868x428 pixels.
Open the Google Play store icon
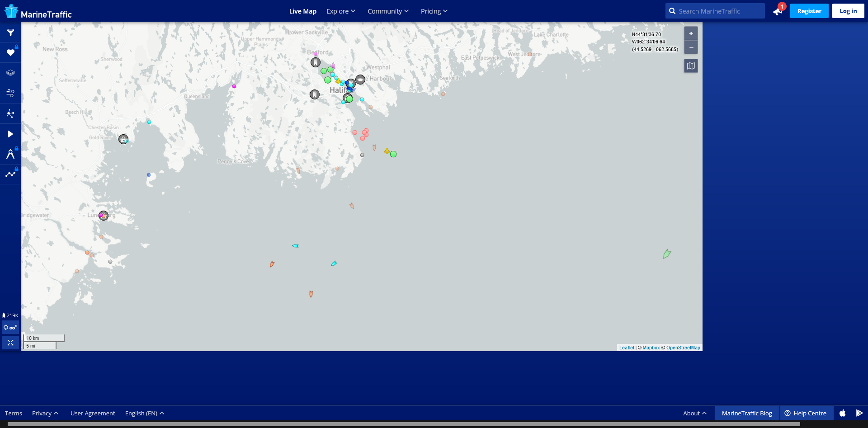859,413
